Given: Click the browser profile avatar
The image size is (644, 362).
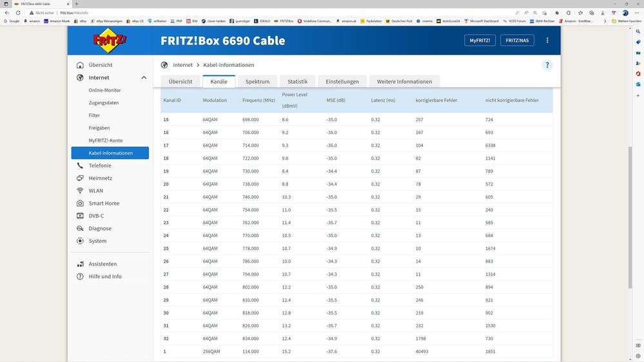Looking at the screenshot, I should pos(625,13).
